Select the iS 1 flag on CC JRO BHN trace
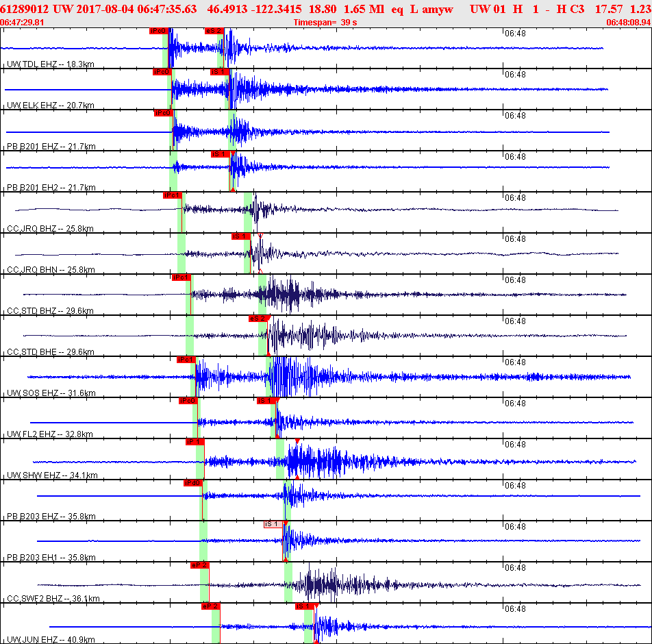Image resolution: width=652 pixels, height=644 pixels. 241,236
